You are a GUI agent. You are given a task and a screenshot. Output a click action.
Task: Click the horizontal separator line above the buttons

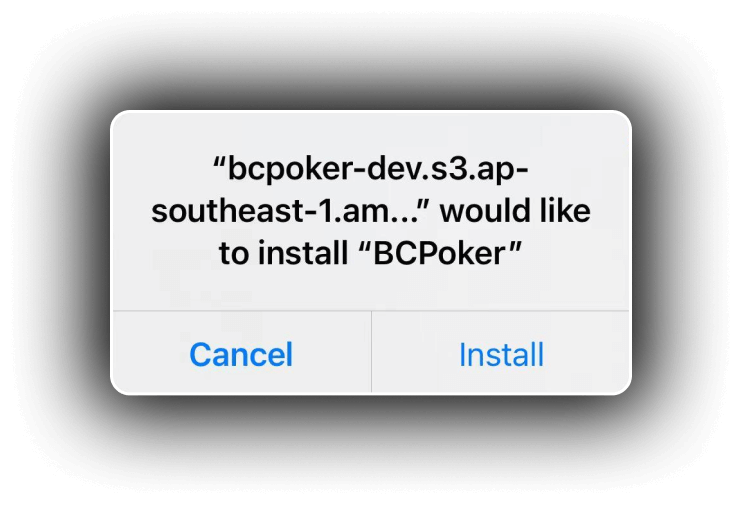[x=371, y=311]
